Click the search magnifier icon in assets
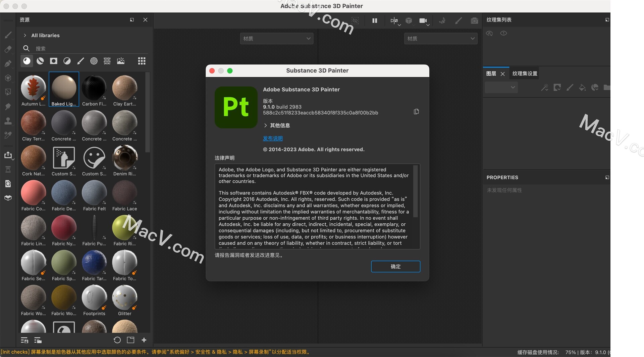The height and width of the screenshot is (357, 644). (26, 48)
